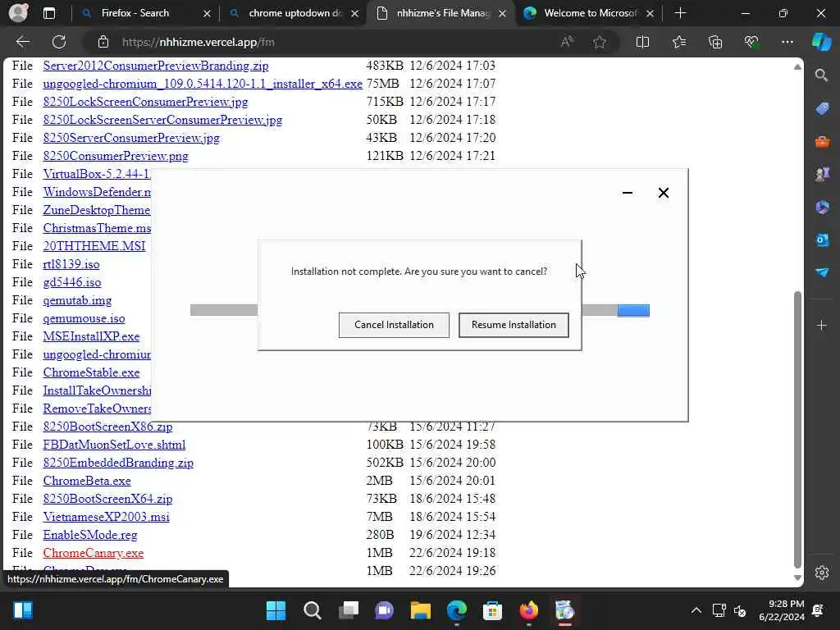Download rtl8139.iso file
Screen dimensions: 840x630
[x=71, y=264]
